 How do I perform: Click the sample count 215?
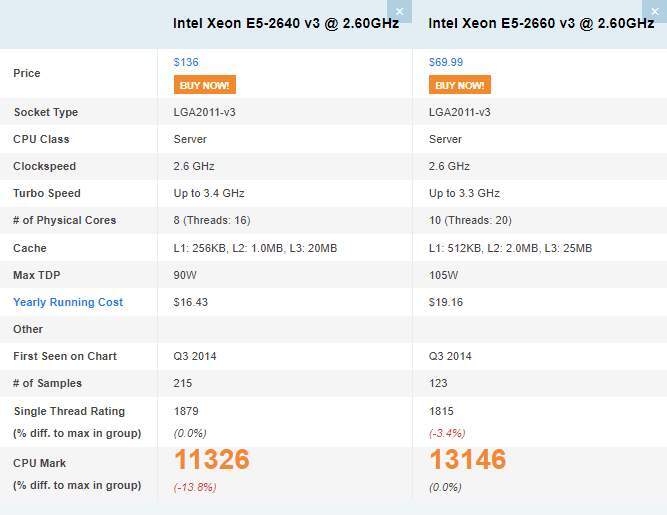click(x=183, y=383)
